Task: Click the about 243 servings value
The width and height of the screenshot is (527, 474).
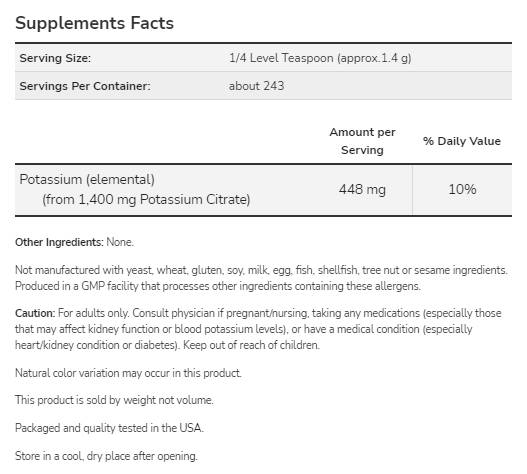Action: pos(256,86)
